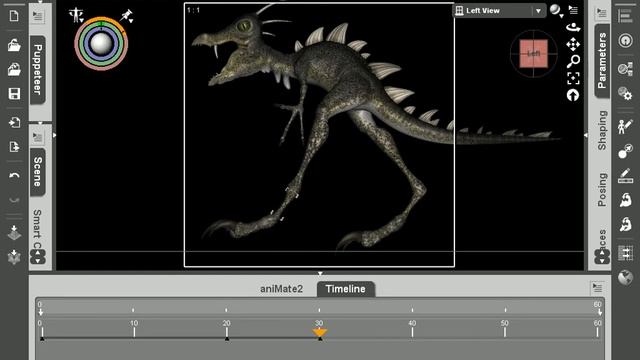Select the figure pose tool icon
Image resolution: width=640 pixels, height=360 pixels.
point(625,126)
